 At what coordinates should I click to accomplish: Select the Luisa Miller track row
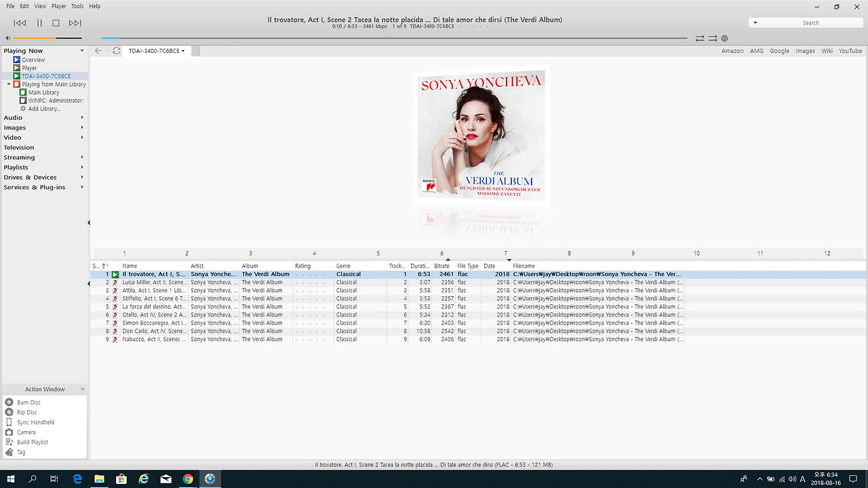pyautogui.click(x=388, y=283)
